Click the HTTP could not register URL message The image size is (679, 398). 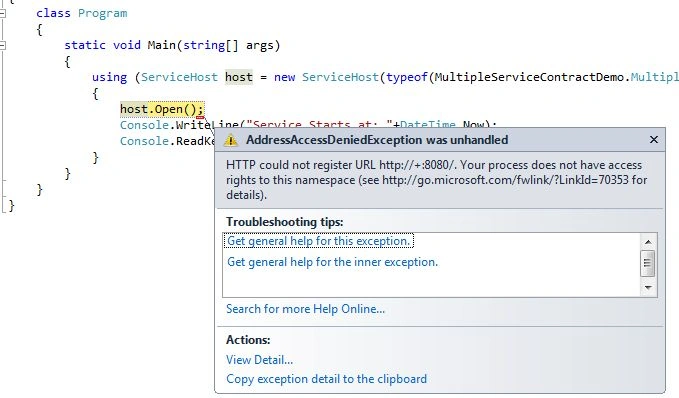[436, 180]
